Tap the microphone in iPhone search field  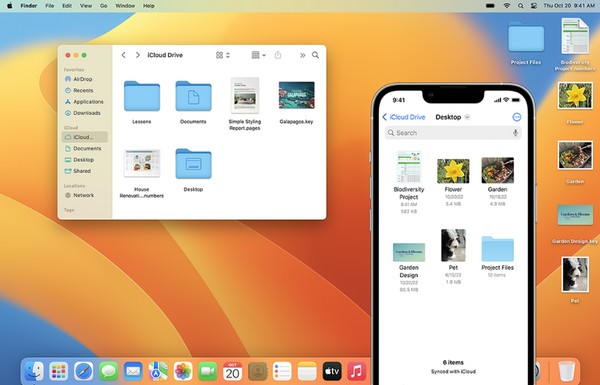point(515,133)
